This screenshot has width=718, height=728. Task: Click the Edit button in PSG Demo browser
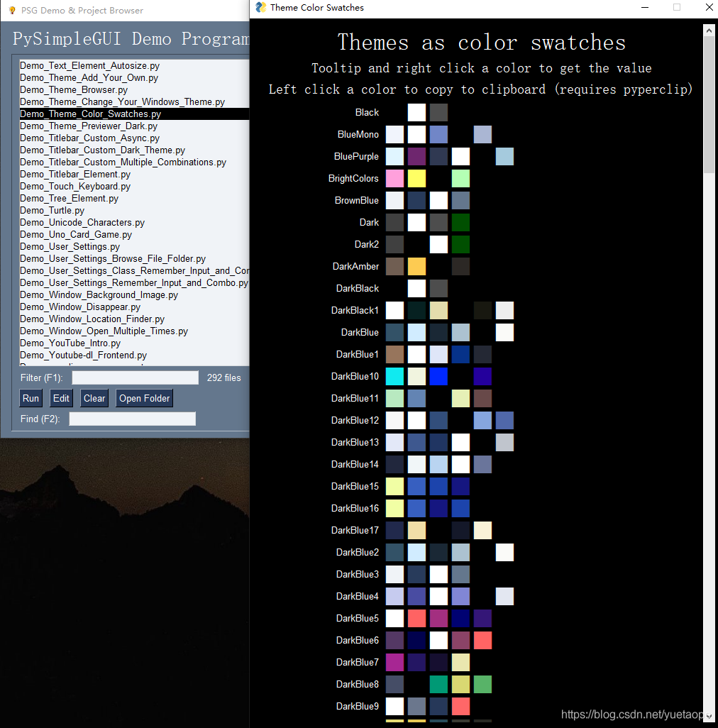click(x=61, y=398)
